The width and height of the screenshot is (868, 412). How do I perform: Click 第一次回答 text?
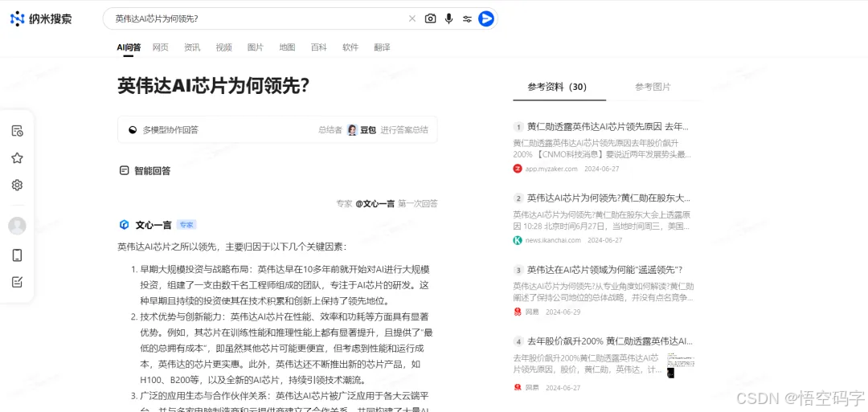pyautogui.click(x=418, y=203)
